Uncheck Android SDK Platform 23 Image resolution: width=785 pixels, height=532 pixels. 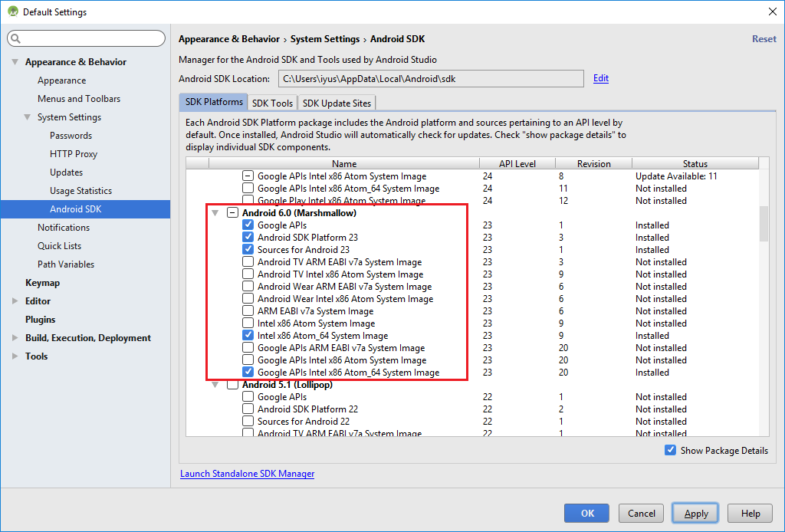pos(248,237)
